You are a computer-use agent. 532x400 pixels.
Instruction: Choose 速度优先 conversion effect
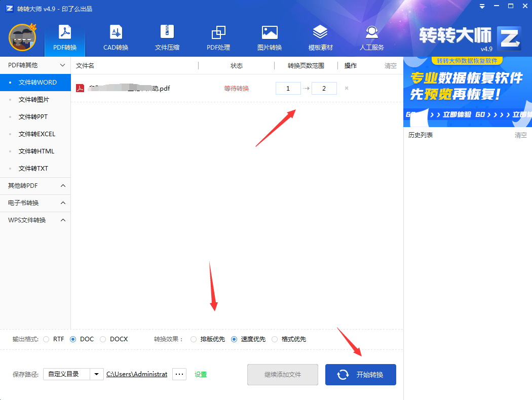click(x=234, y=339)
